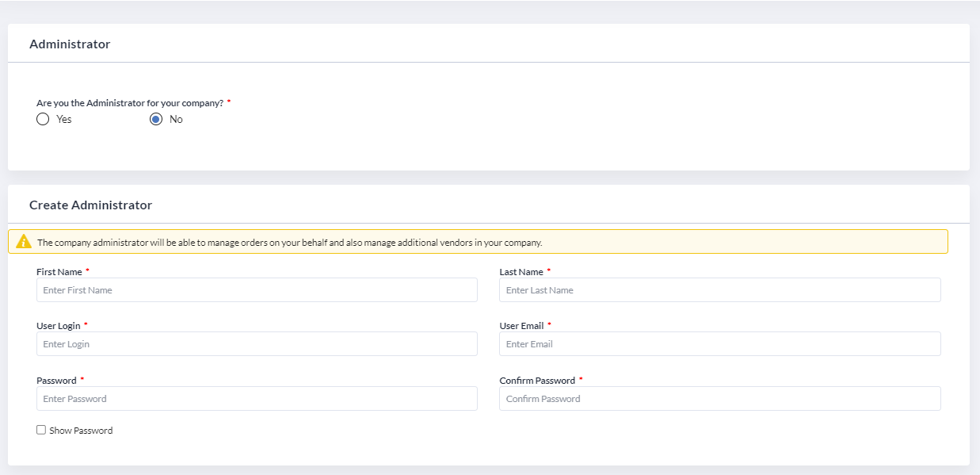Click the Last Name field label
The height and width of the screenshot is (475, 980).
[x=521, y=272]
